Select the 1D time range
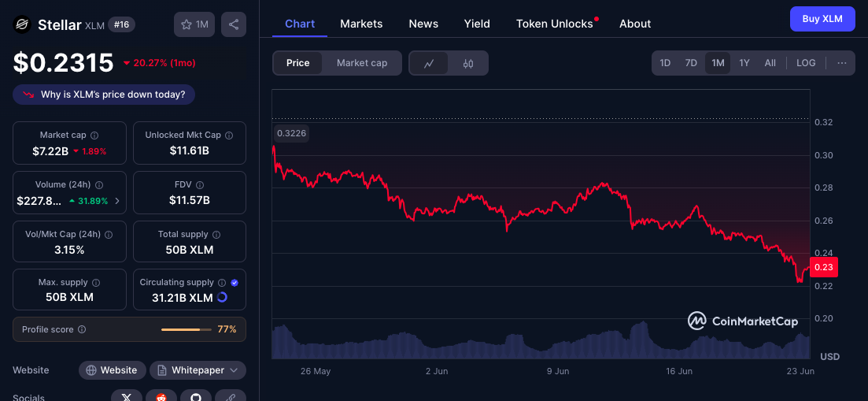 (666, 63)
